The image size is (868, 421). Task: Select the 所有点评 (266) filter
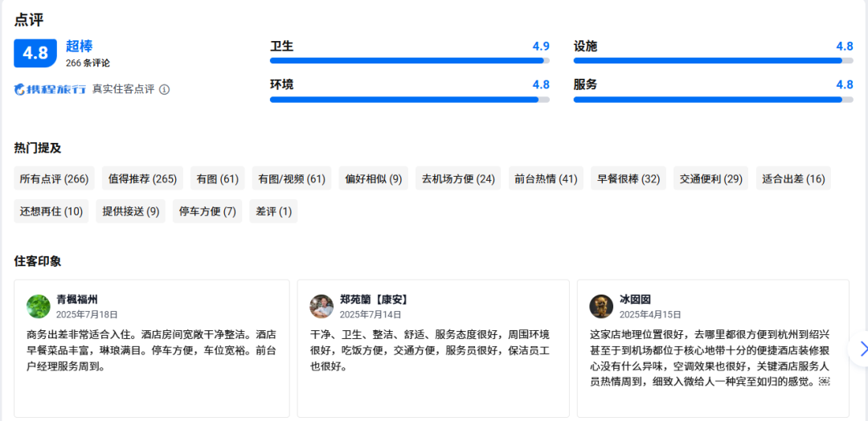(x=54, y=178)
